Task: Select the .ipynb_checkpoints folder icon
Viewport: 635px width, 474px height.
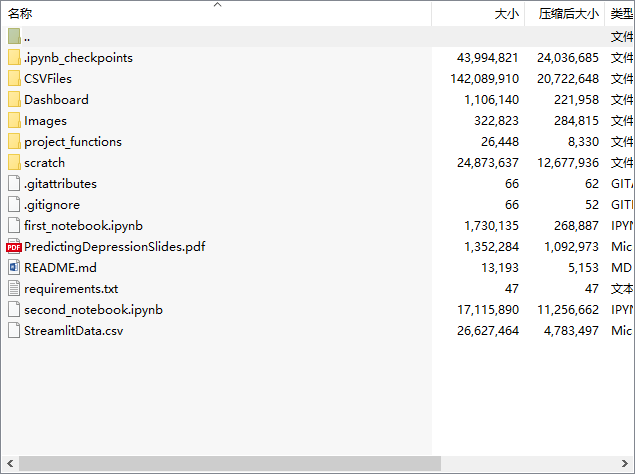Action: pos(14,57)
